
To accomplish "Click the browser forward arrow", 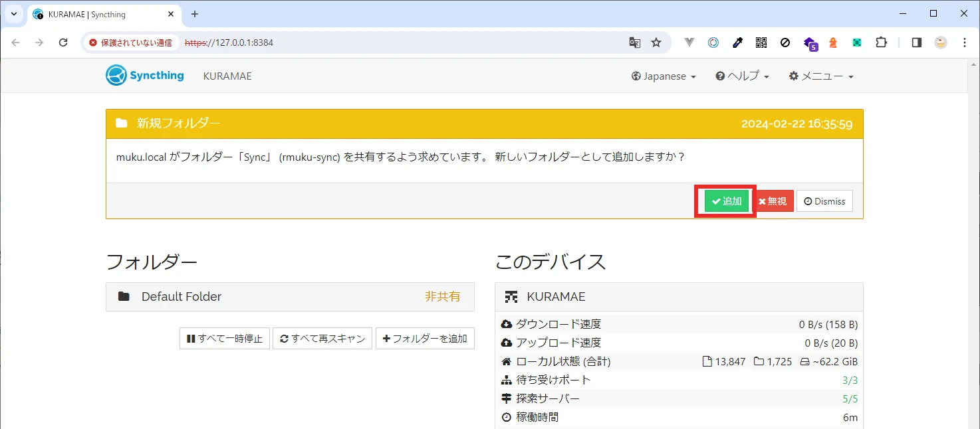I will 39,43.
